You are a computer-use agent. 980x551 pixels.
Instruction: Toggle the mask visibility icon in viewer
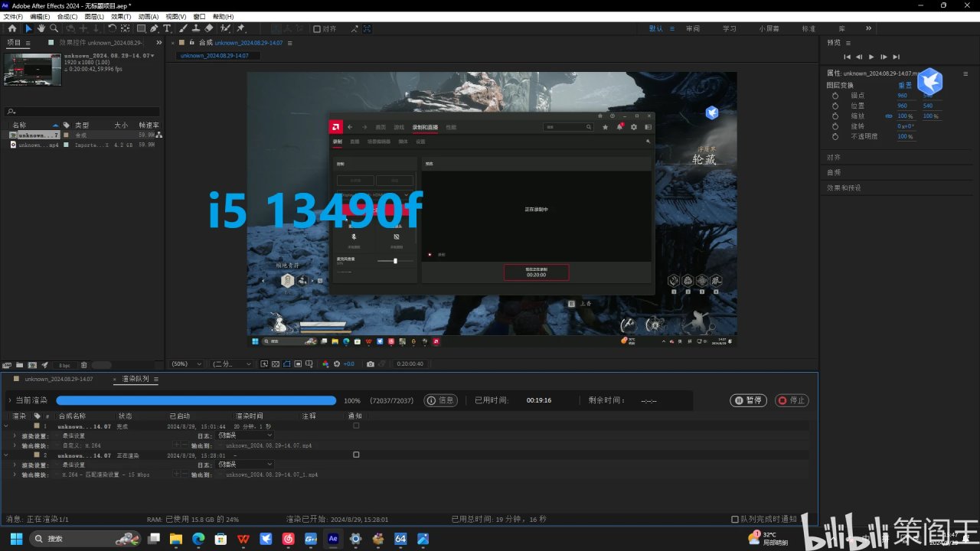[287, 365]
